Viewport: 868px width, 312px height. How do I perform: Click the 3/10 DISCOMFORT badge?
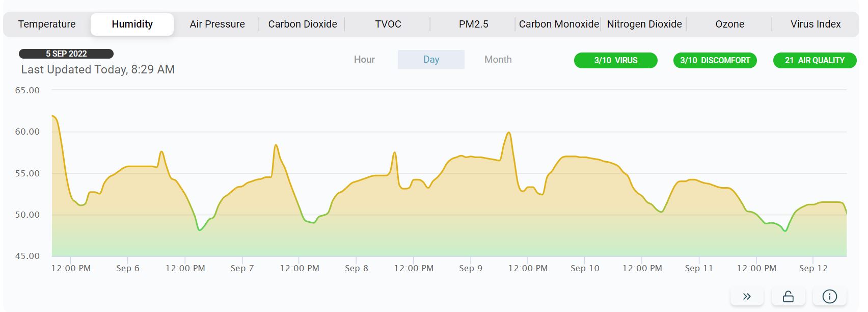[715, 60]
